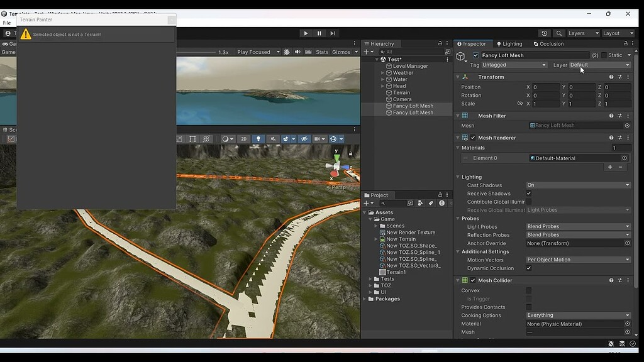
Task: Open the Light Probes dropdown in Probes section
Action: pos(577,226)
